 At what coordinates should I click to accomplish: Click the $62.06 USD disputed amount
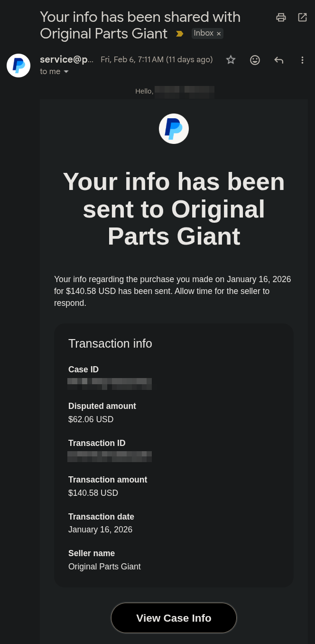[91, 419]
